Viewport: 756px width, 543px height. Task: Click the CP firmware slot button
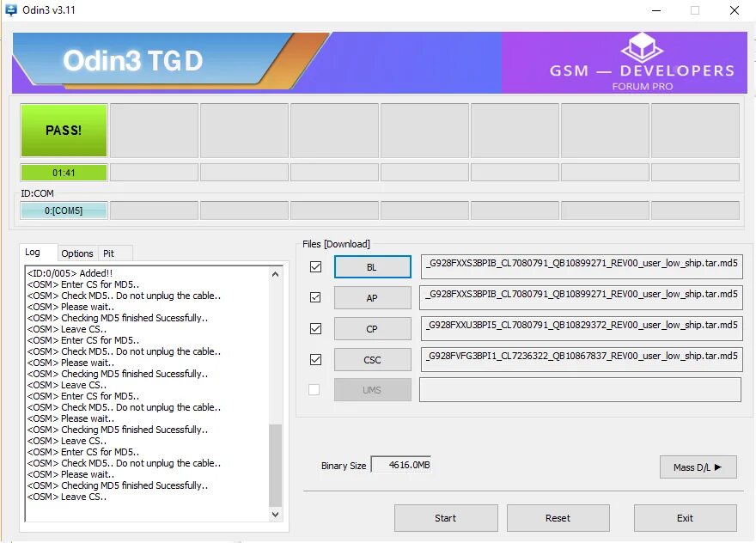[x=372, y=328]
